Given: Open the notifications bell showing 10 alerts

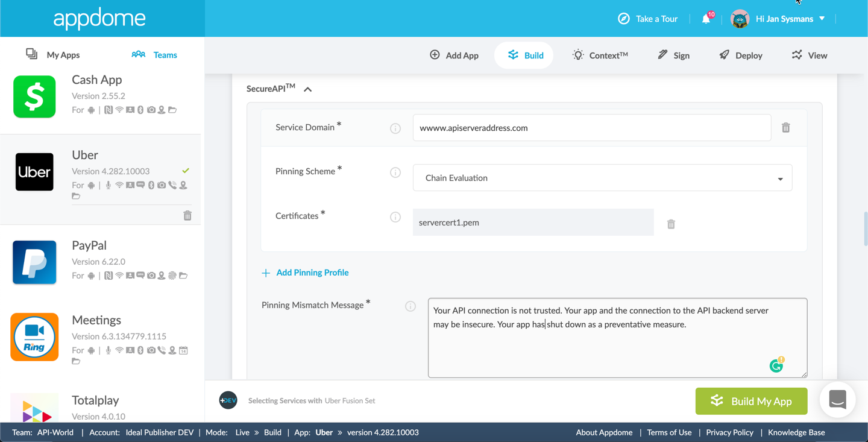Looking at the screenshot, I should (705, 18).
